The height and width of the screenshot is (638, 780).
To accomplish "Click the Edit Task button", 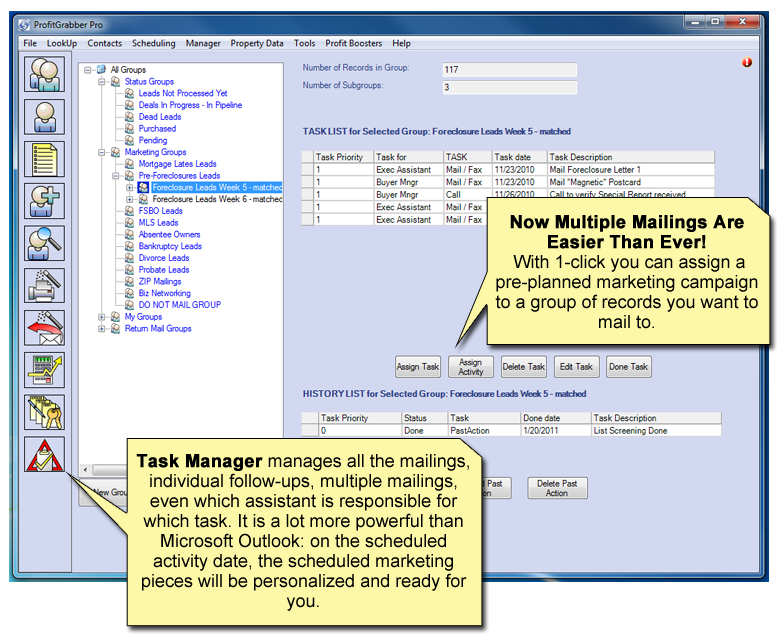I will click(576, 367).
